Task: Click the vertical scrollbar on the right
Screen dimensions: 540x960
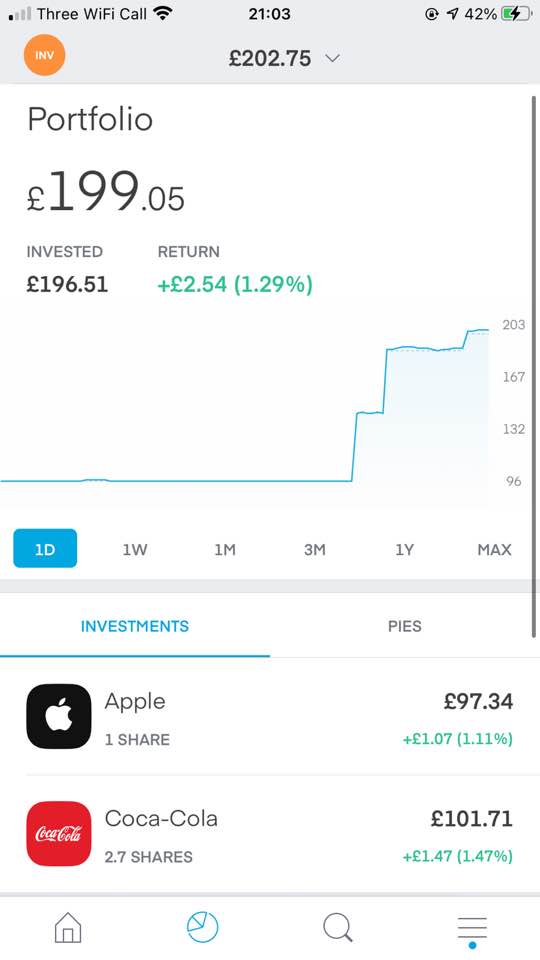Action: (534, 367)
